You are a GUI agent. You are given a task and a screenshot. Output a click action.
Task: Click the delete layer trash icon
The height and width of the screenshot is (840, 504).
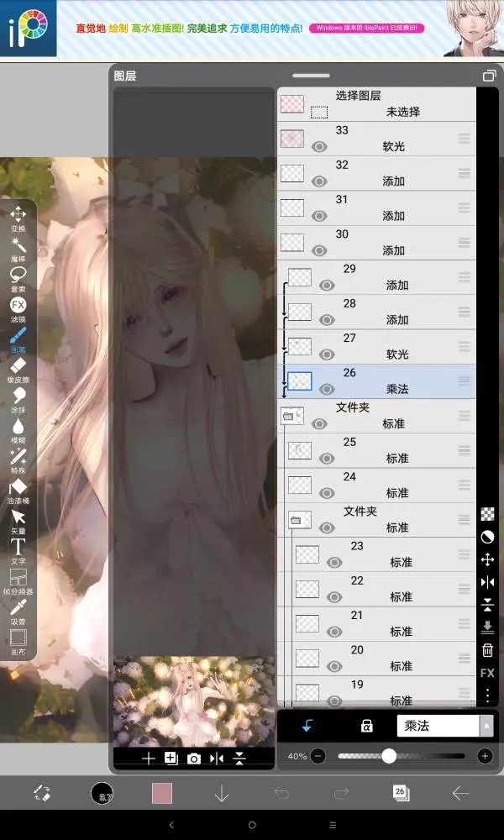pos(487,650)
